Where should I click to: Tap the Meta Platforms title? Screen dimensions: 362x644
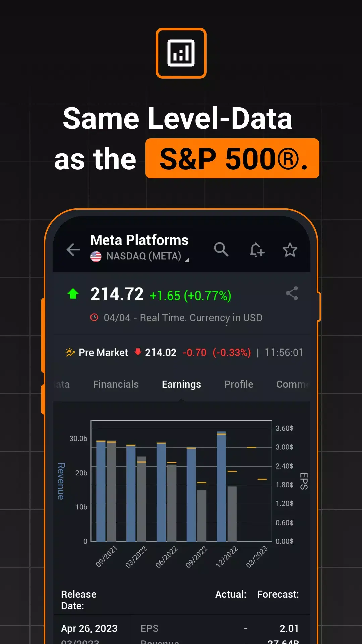pos(139,240)
